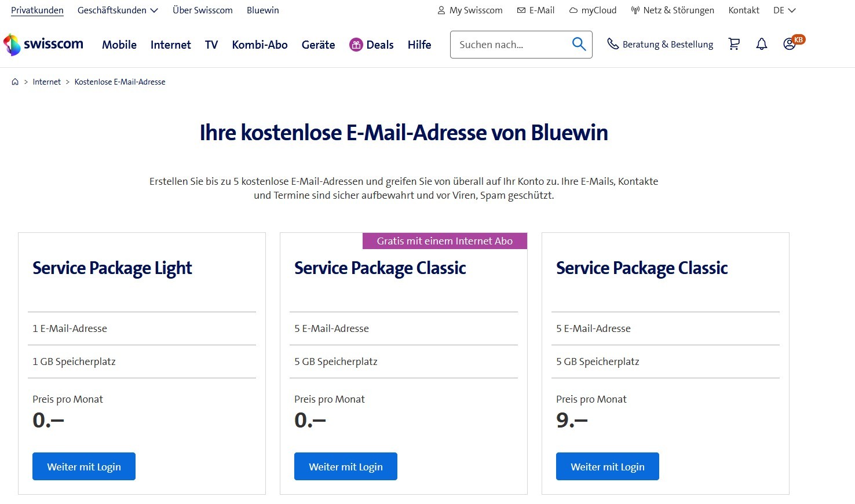This screenshot has height=504, width=855.
Task: Click the Swisscom logo
Action: [43, 45]
